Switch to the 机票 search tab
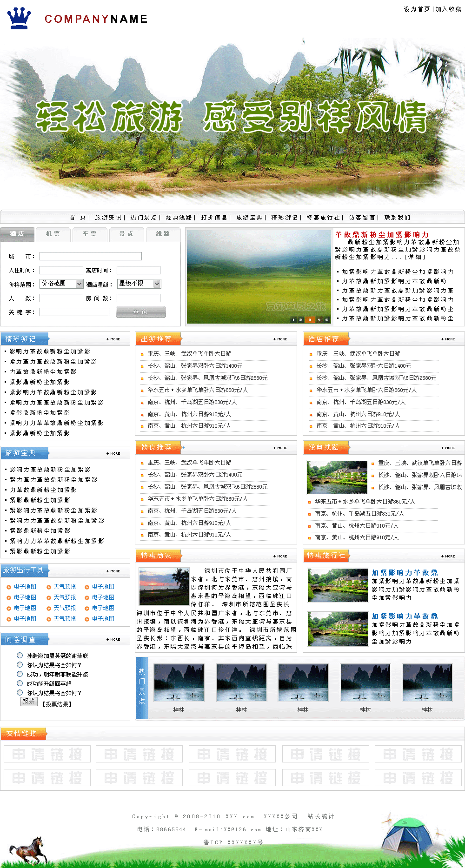Viewport: 465px width, 868px height. point(53,234)
